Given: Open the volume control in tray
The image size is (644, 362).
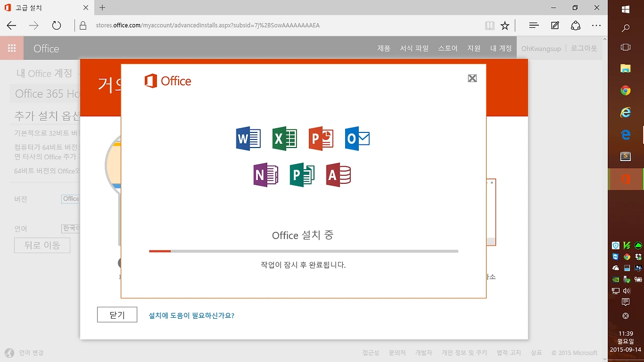Looking at the screenshot, I should (627, 291).
